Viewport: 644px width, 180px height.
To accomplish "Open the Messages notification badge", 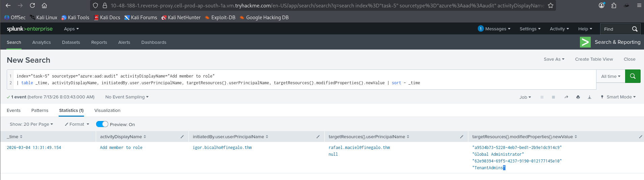I will click(481, 29).
